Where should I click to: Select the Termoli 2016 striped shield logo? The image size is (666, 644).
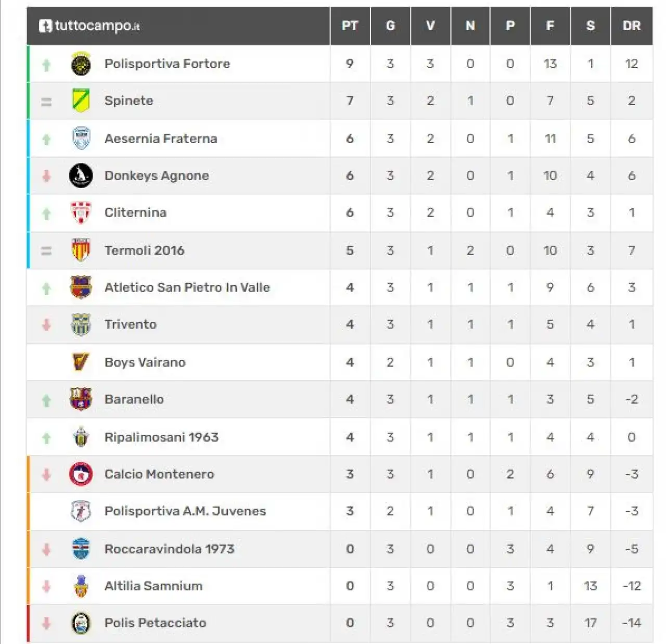click(x=81, y=250)
